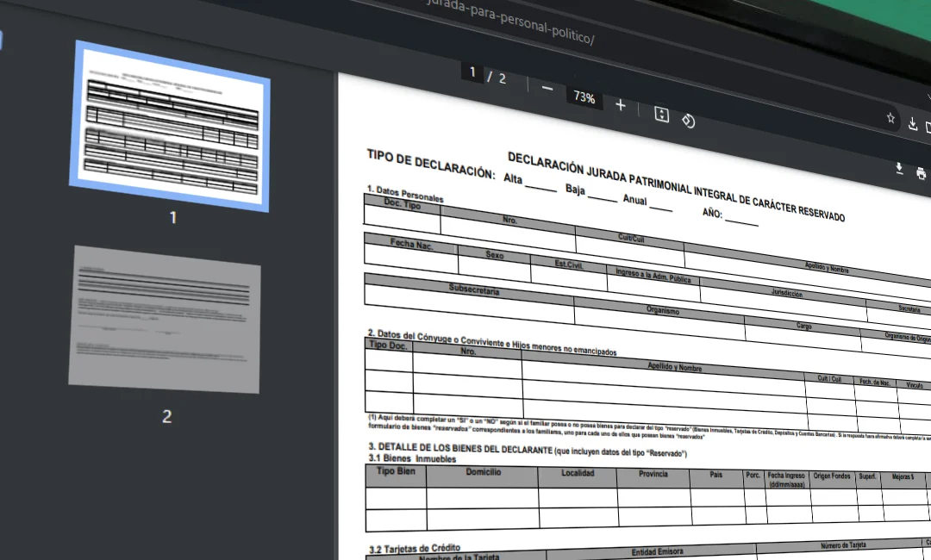This screenshot has height=560, width=931.
Task: Click the 'Vínculo' header
Action: click(x=914, y=385)
